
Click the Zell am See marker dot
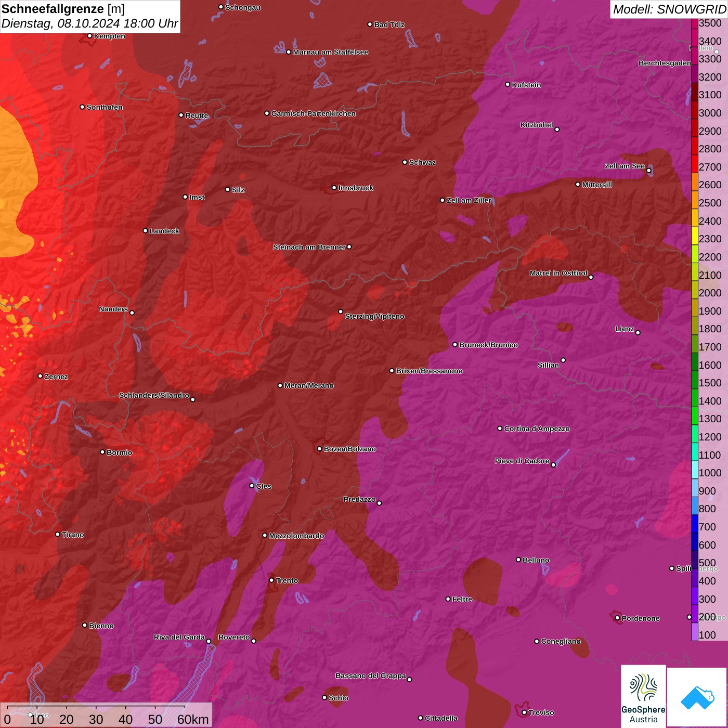point(649,171)
